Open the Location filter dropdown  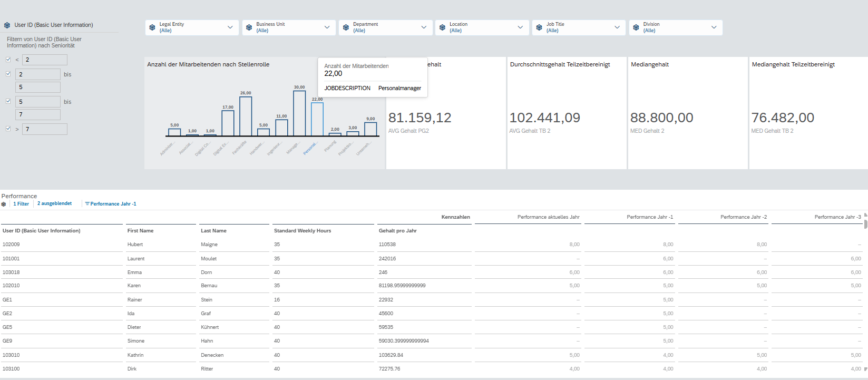coord(520,27)
